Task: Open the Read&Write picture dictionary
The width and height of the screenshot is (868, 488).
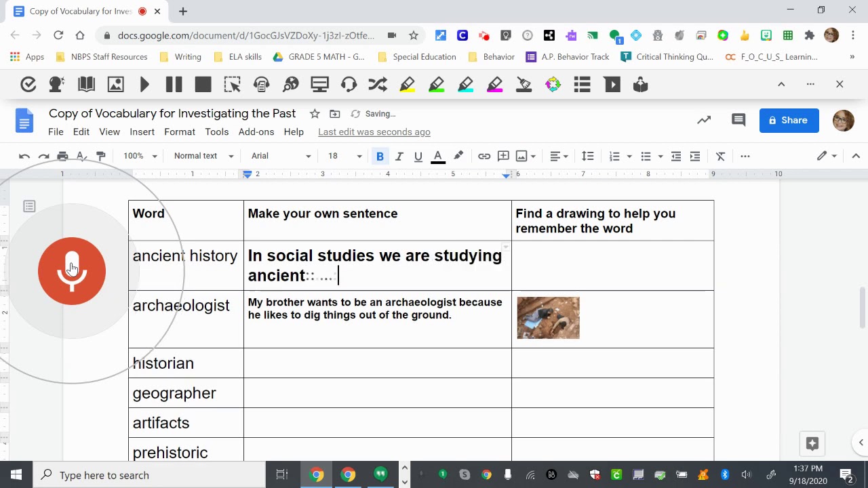Action: pyautogui.click(x=115, y=85)
